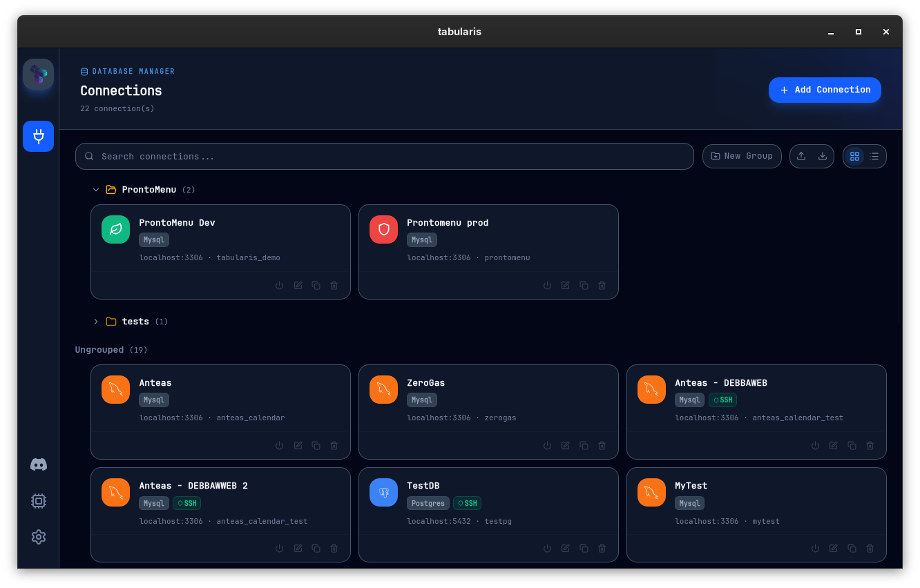Click the blue Postgres elephant icon on TestDB

click(x=383, y=492)
